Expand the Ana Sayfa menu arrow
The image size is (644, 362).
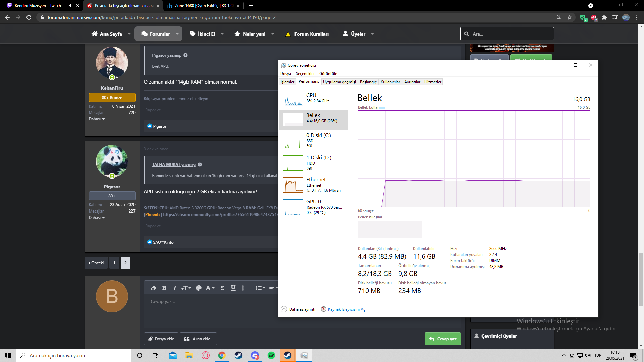(x=129, y=34)
